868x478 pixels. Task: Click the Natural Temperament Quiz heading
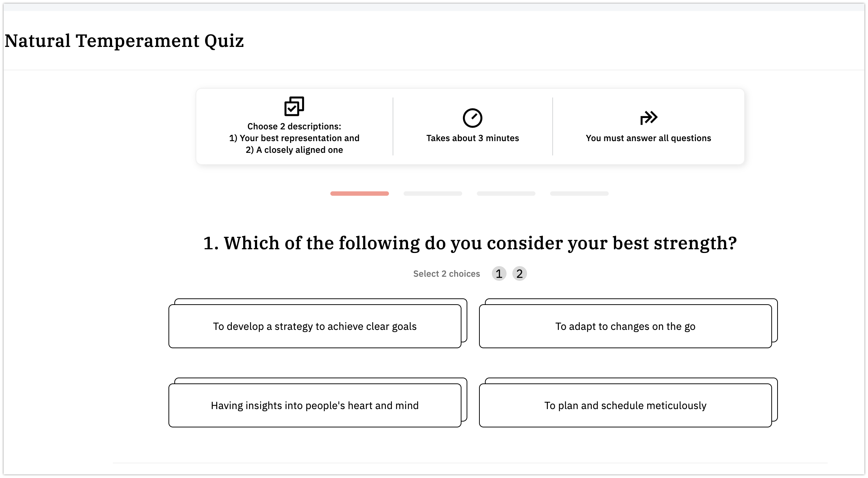click(x=124, y=41)
